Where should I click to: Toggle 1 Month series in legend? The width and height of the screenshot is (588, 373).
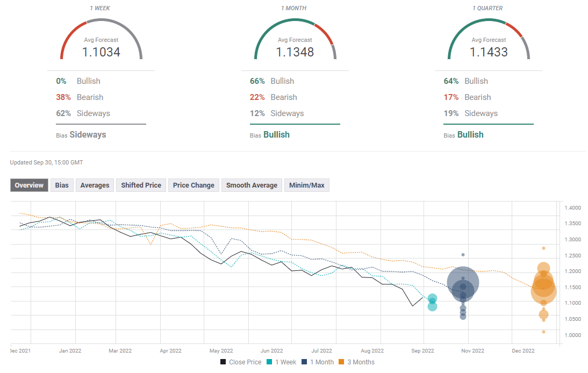[319, 362]
